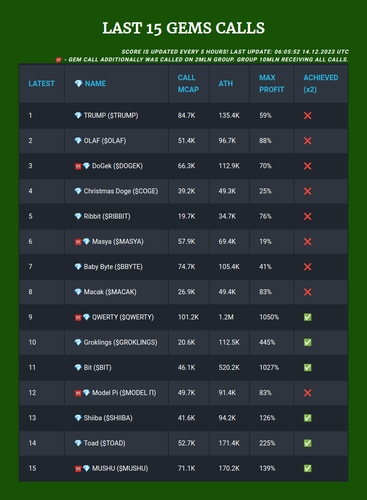
Task: Click the red cross in TRUMP row
Action: 307,116
